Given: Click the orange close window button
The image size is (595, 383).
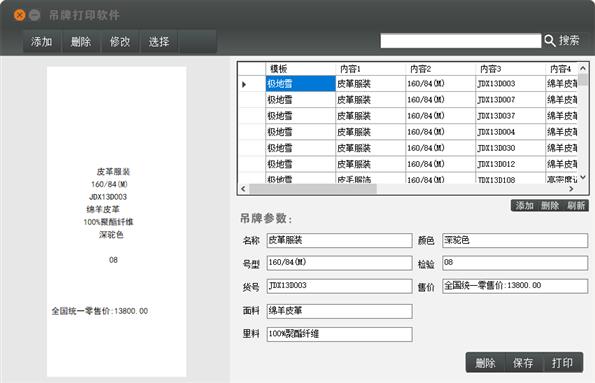Looking at the screenshot, I should tap(19, 15).
